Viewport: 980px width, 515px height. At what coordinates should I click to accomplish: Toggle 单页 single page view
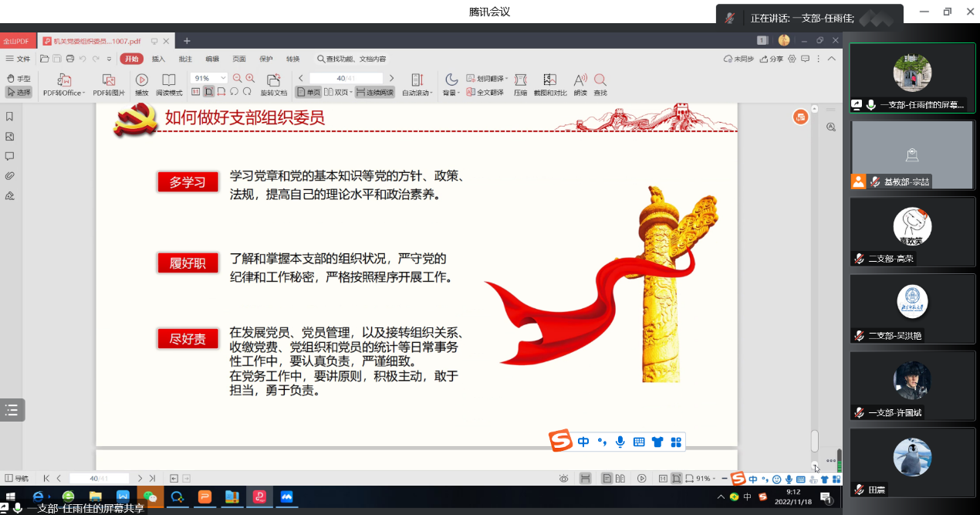[x=309, y=92]
